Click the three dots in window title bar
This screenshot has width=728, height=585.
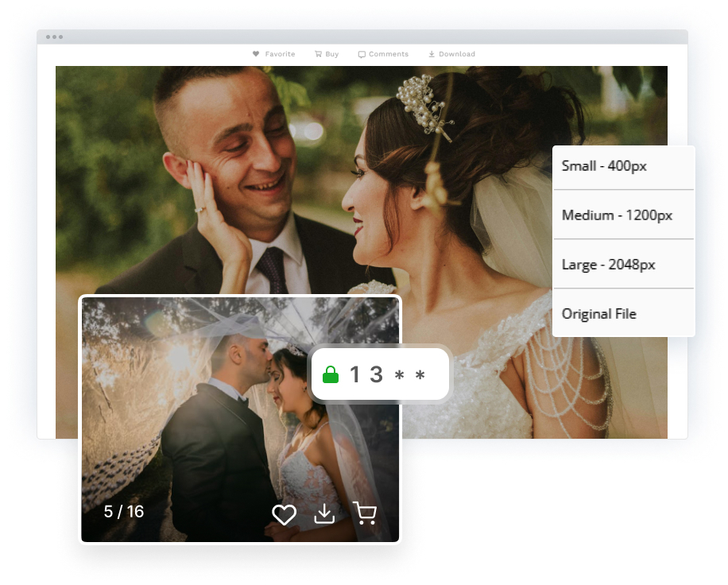tap(54, 37)
